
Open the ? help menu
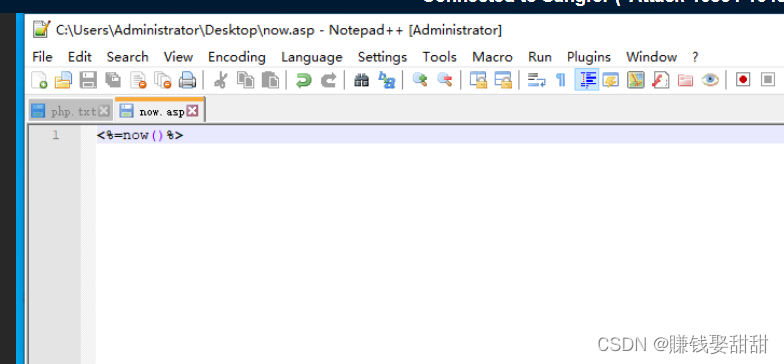click(x=695, y=57)
